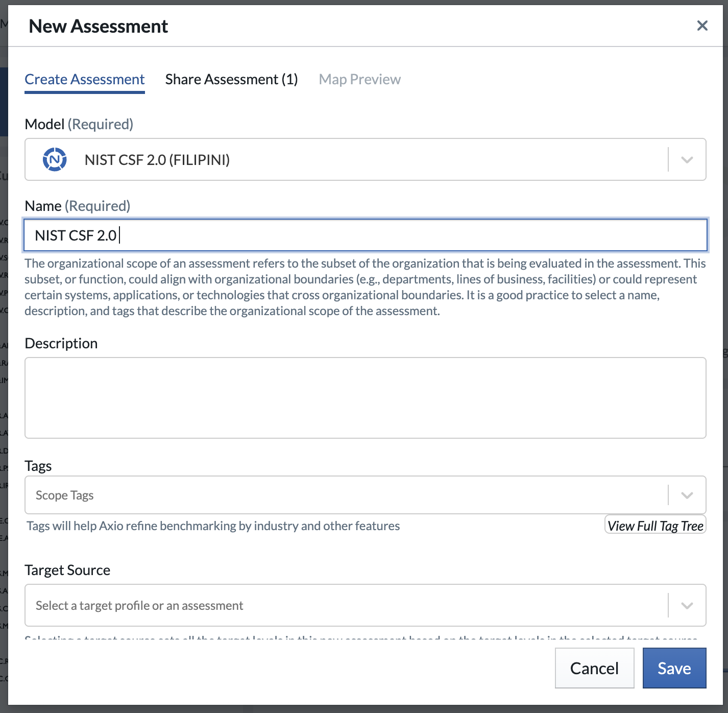This screenshot has height=713, width=728.
Task: Open the Share Assessment (1) tab
Action: pyautogui.click(x=231, y=79)
